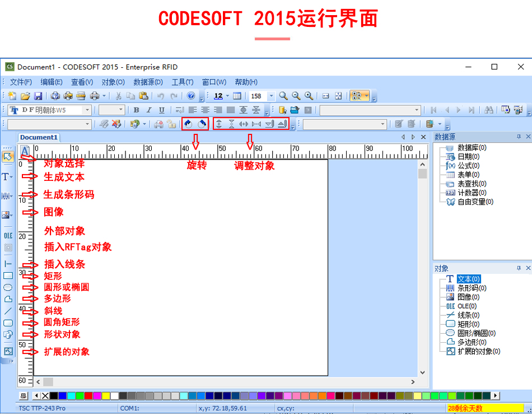Choose the text generation tool

pos(7,177)
